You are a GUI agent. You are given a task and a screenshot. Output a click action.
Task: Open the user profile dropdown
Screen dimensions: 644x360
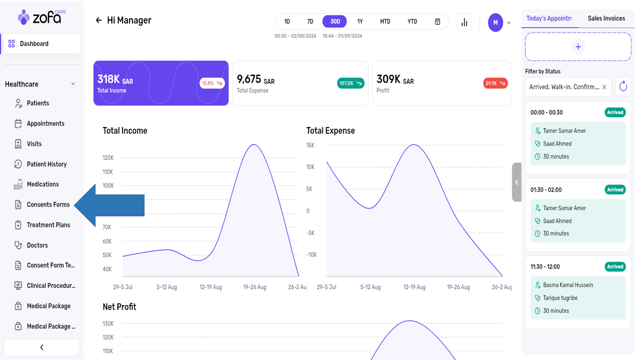499,22
